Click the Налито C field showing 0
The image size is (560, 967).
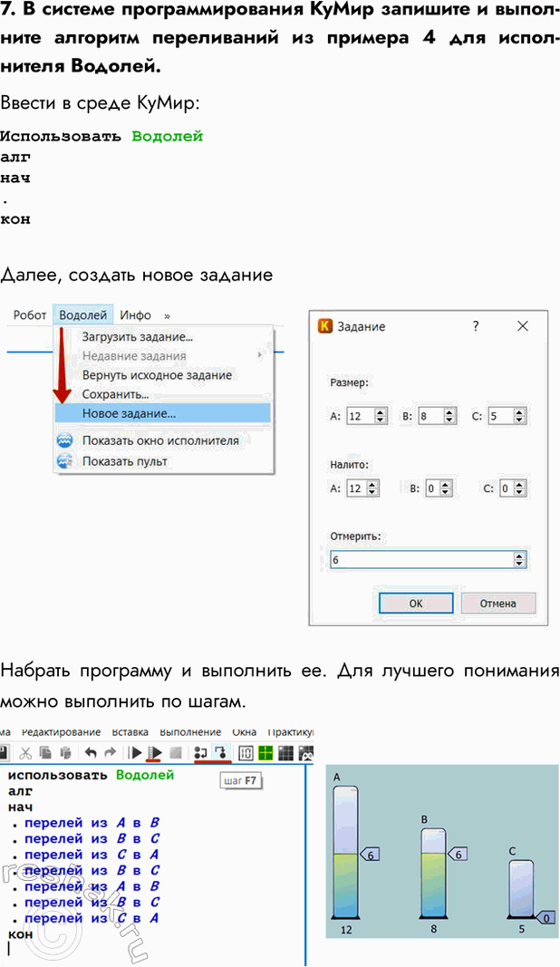[512, 488]
